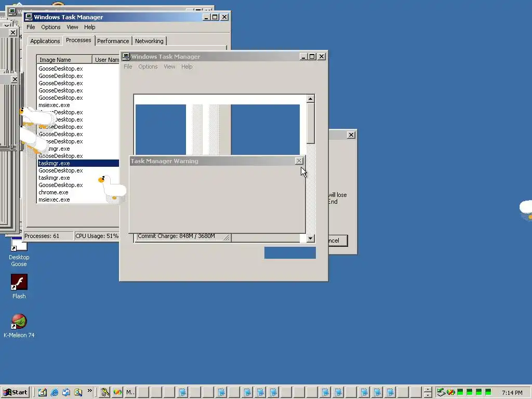Open File menu in back Task Manager
This screenshot has width=532, height=399.
[x=31, y=27]
